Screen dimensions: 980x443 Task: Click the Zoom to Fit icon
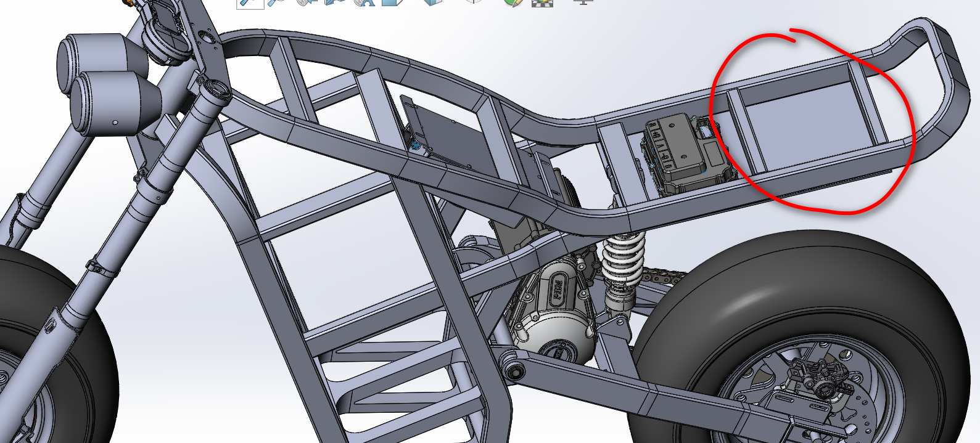250,2
